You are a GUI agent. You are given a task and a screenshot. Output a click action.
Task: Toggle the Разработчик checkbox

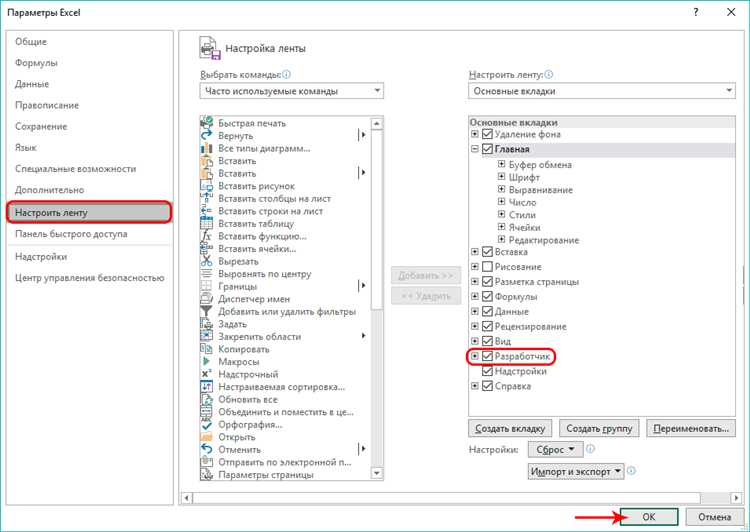487,356
